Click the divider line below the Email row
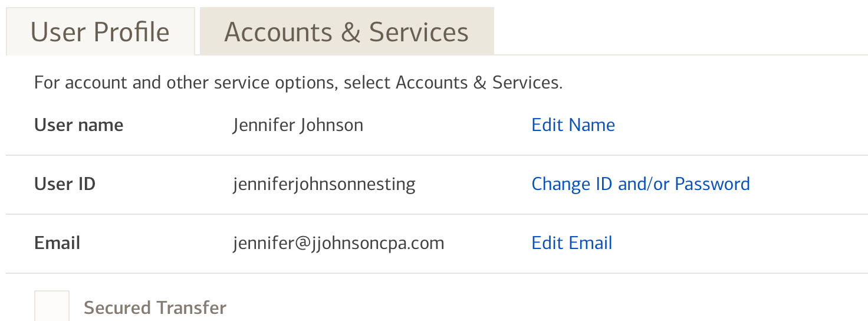 point(436,273)
